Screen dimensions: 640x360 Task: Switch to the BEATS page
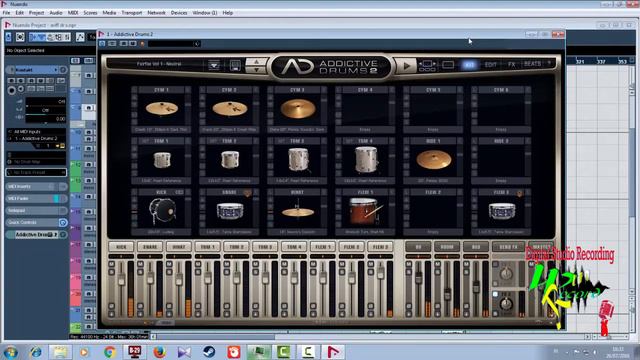pos(532,64)
